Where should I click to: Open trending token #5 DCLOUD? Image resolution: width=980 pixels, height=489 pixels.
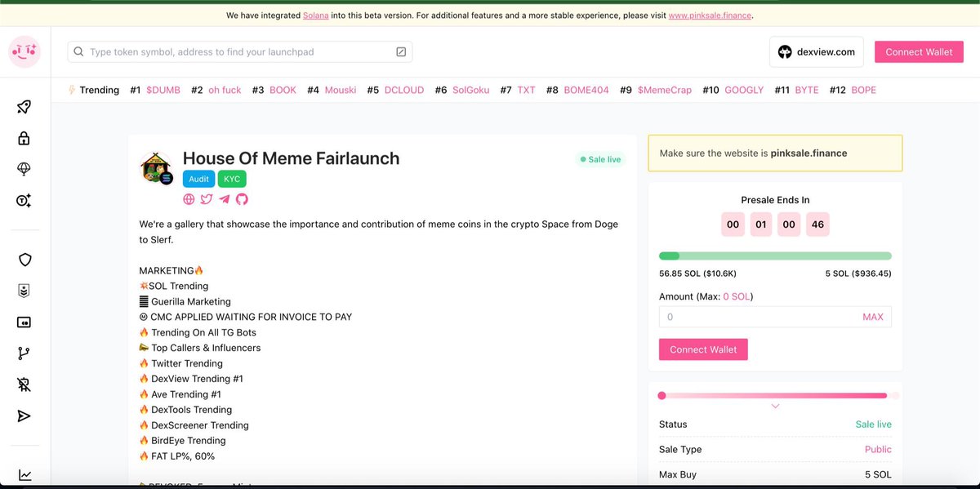tap(404, 90)
